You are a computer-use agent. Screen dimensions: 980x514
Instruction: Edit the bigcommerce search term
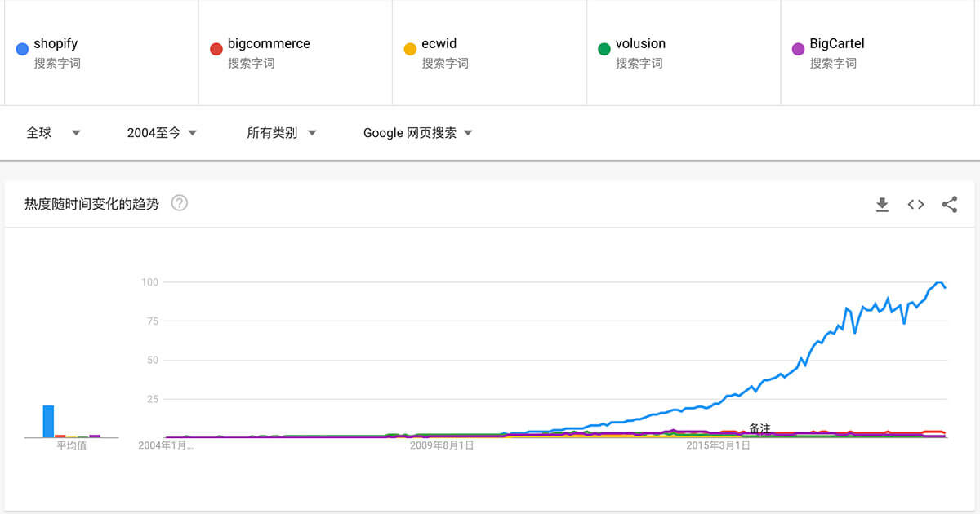269,44
